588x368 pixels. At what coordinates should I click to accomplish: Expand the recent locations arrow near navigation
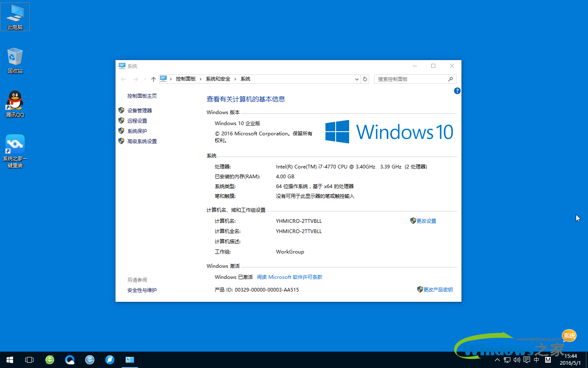click(145, 79)
